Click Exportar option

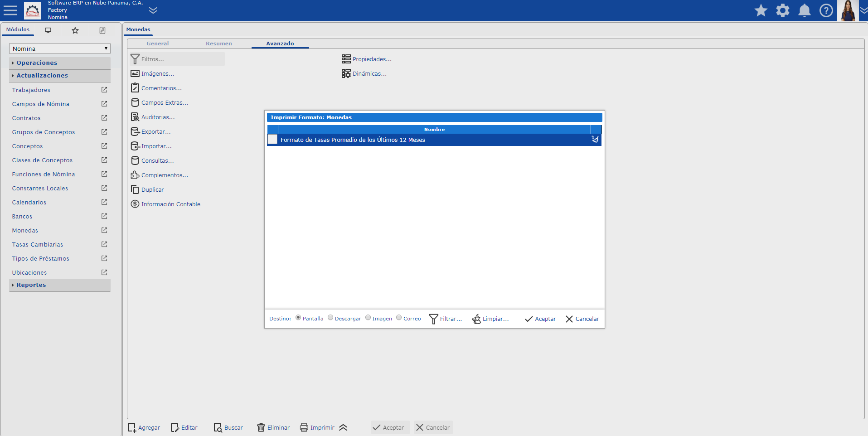pyautogui.click(x=150, y=132)
